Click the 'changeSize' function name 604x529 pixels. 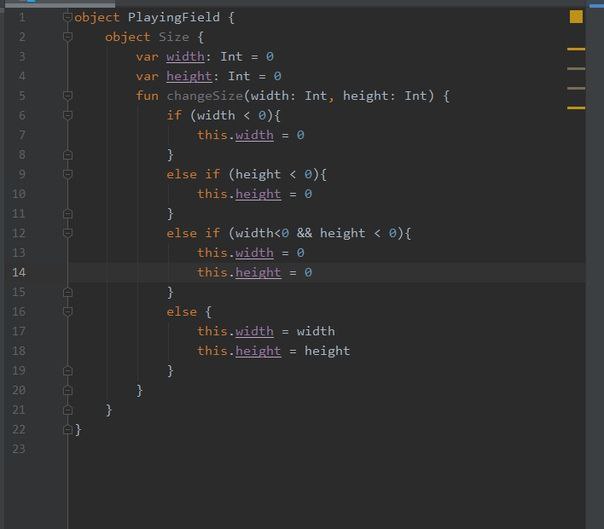coord(205,96)
